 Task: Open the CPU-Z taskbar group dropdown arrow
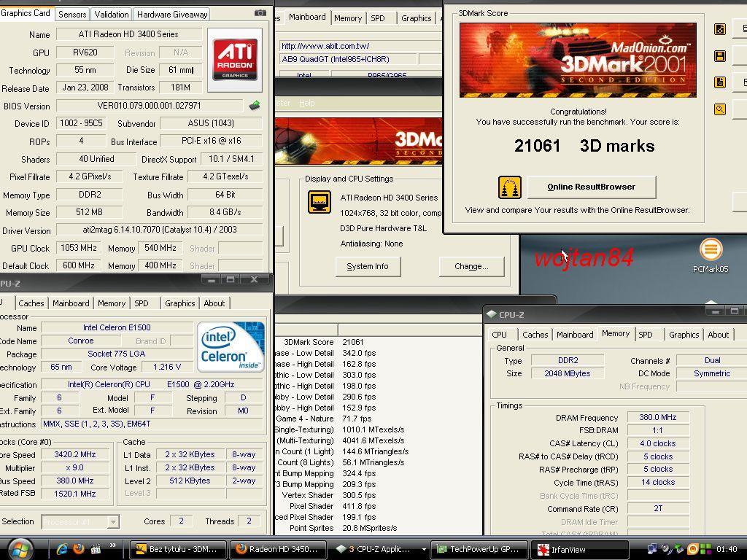point(424,550)
